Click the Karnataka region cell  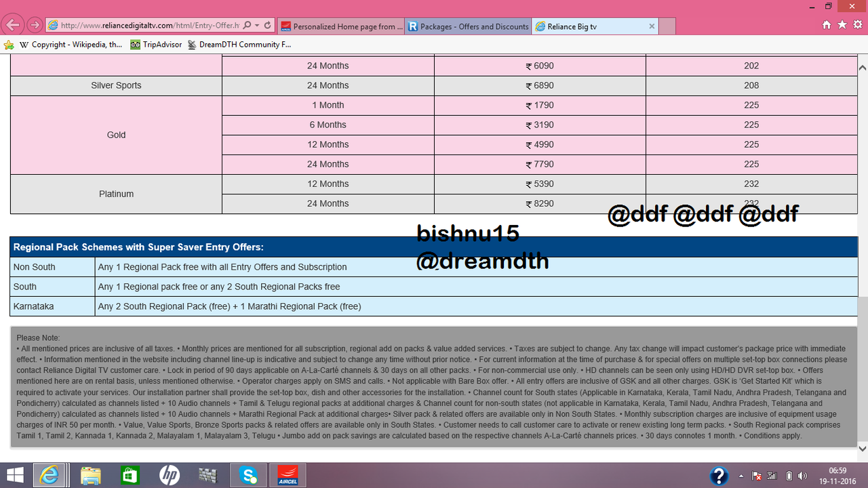[53, 306]
